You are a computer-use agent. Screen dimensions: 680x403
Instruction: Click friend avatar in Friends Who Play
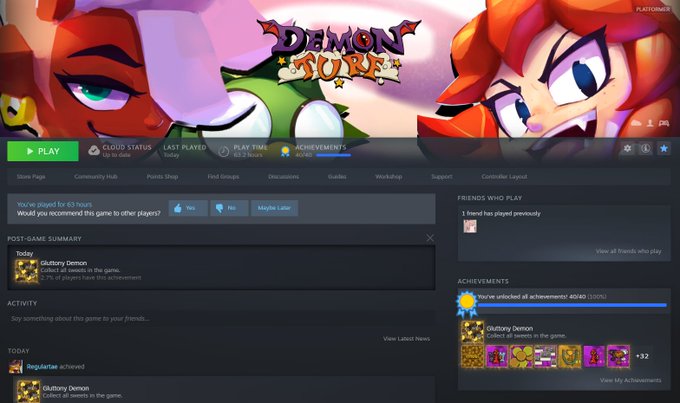[x=470, y=226]
